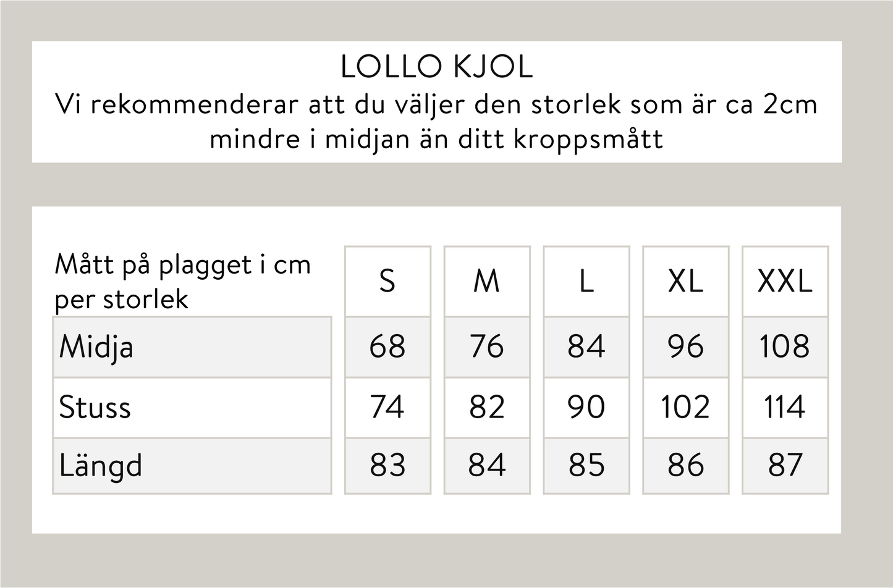Image resolution: width=893 pixels, height=588 pixels.
Task: Click the Midja row label
Action: (96, 346)
